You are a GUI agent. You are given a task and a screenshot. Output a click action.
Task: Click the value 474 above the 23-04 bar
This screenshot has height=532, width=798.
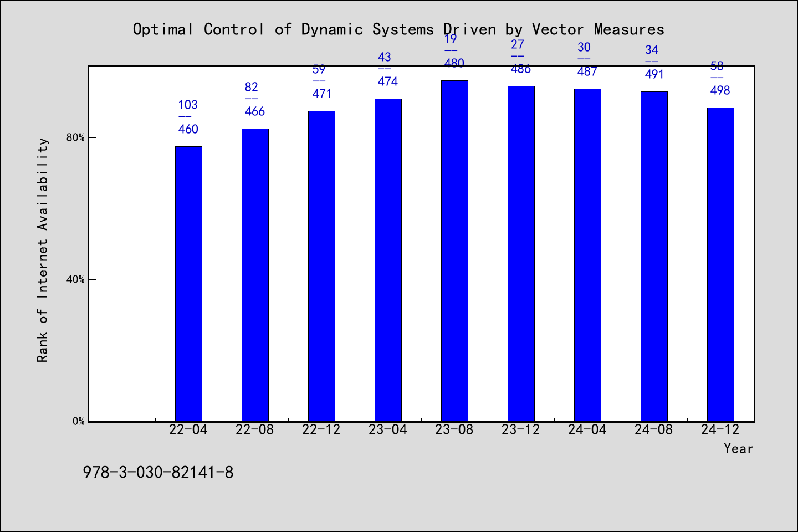pos(388,81)
